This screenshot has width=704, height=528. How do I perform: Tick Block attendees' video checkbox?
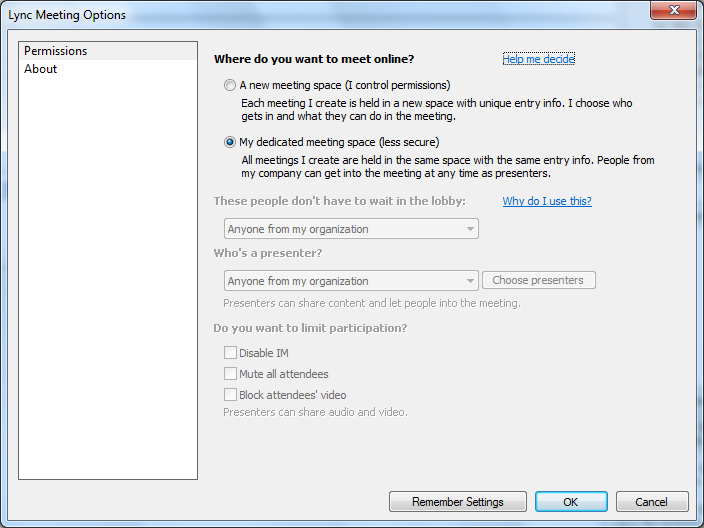coord(231,395)
